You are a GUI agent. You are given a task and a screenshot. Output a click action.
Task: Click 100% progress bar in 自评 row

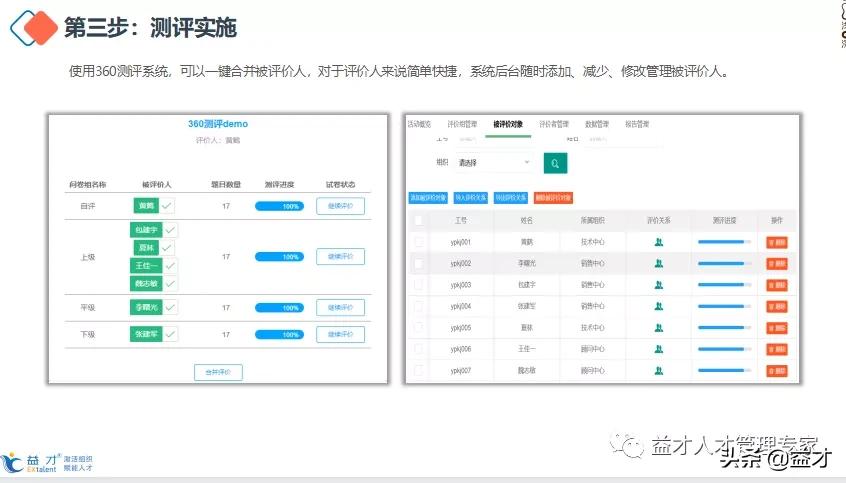point(279,206)
